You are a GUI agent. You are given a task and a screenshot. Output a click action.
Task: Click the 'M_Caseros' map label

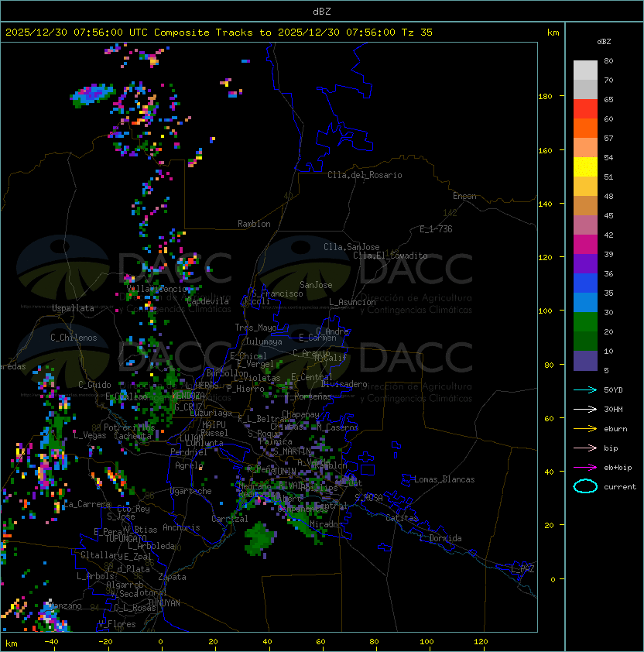coord(337,427)
